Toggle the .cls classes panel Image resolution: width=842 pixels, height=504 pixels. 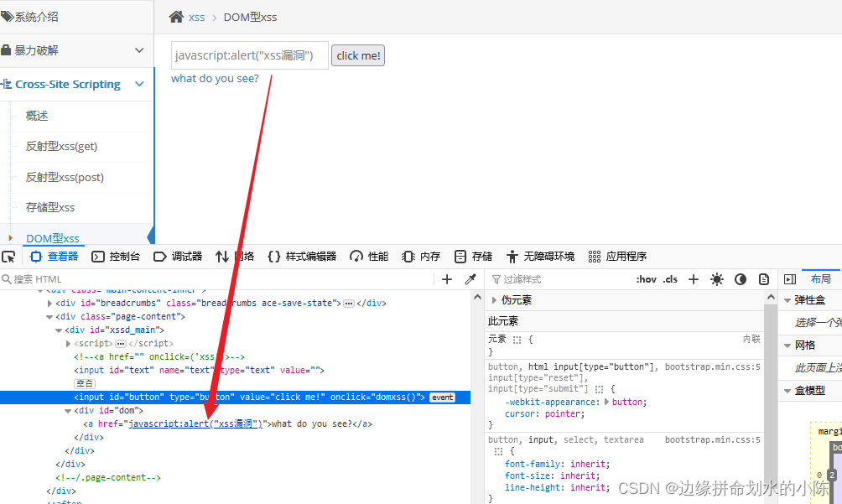point(670,279)
